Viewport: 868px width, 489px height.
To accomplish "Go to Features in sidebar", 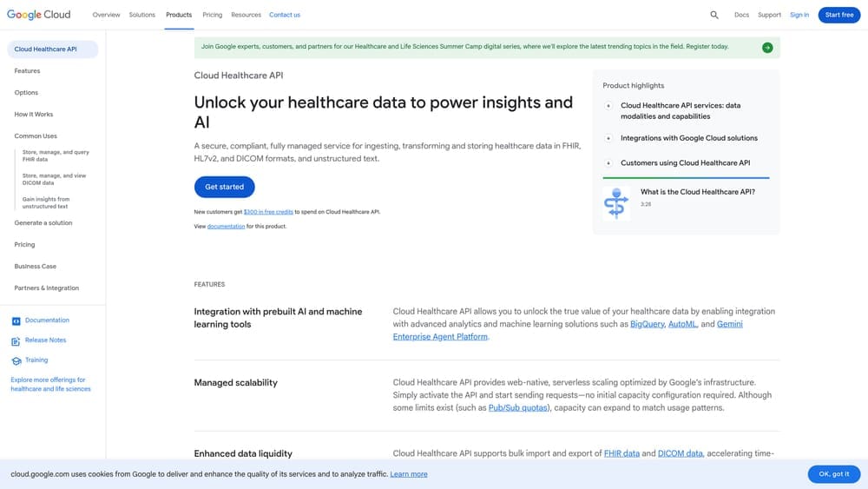I will click(x=27, y=71).
